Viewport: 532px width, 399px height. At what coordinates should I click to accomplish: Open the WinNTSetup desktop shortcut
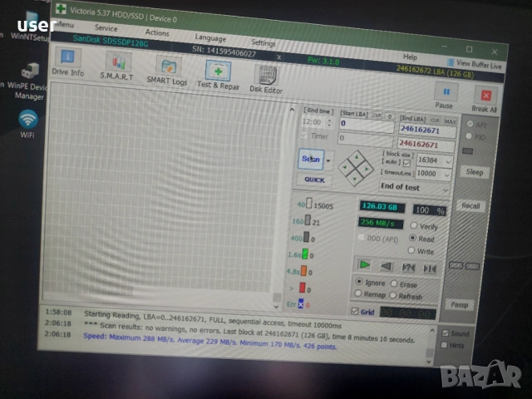(31, 27)
